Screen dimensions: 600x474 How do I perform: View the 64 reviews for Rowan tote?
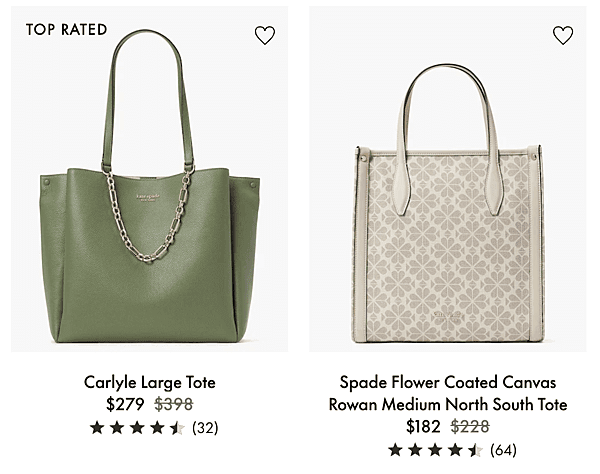click(x=503, y=450)
